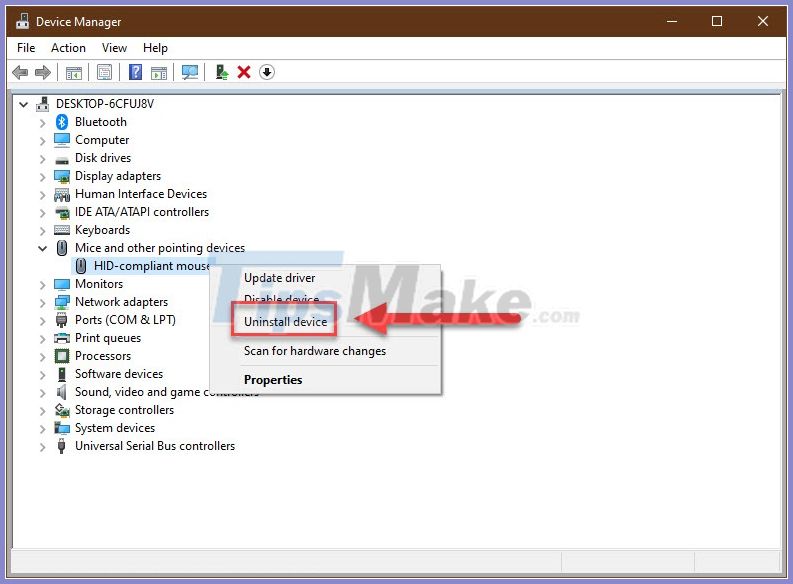Expand the Bluetooth node chevron
Viewport: 793px width, 584px height.
(42, 123)
